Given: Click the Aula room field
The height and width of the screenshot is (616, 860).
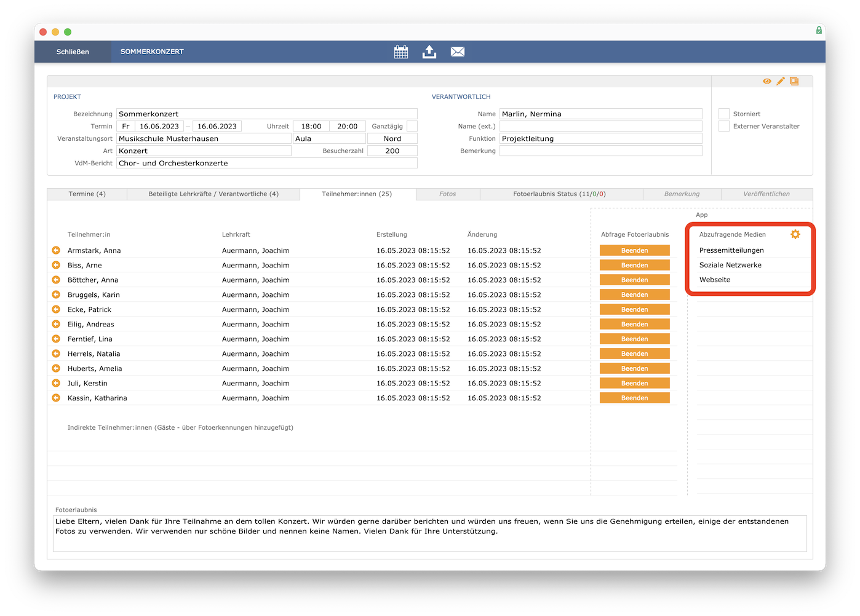Looking at the screenshot, I should 329,138.
